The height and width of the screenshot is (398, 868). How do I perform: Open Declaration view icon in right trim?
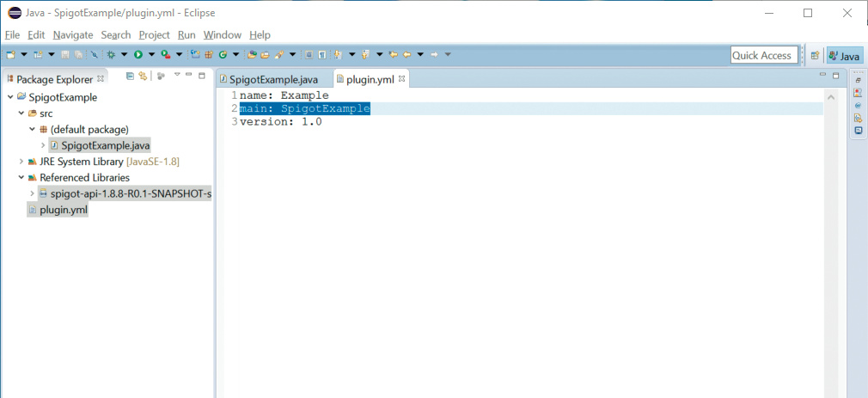[x=858, y=118]
